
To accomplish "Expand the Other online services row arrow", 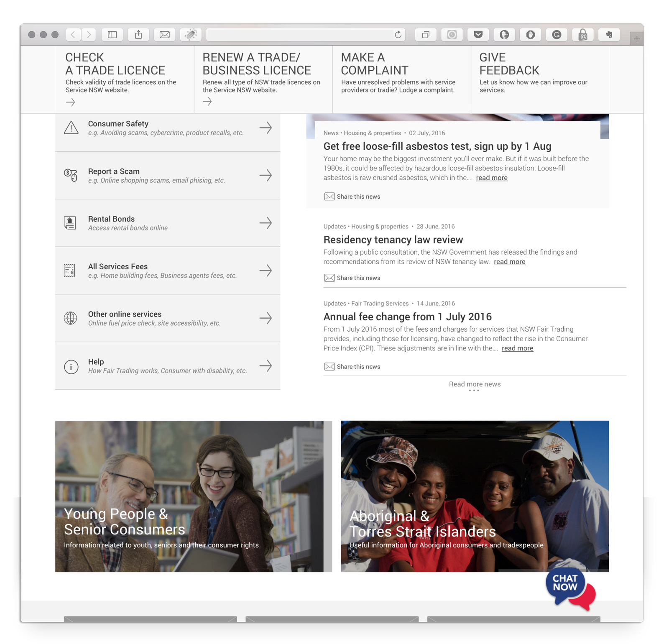I will click(x=266, y=318).
